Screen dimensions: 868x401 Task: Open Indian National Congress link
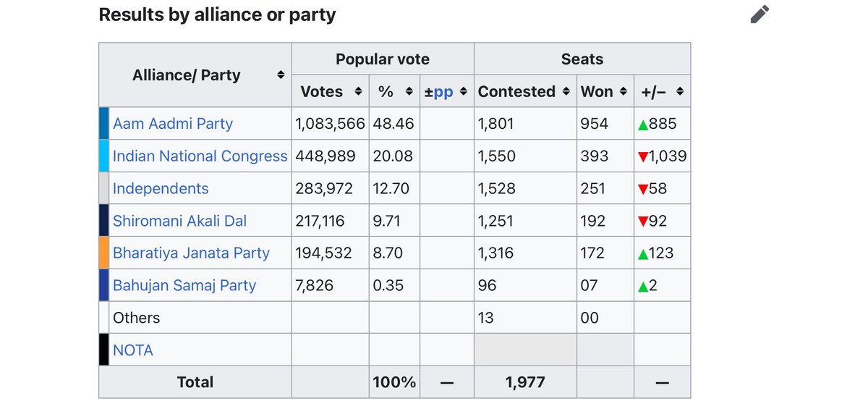pyautogui.click(x=200, y=156)
